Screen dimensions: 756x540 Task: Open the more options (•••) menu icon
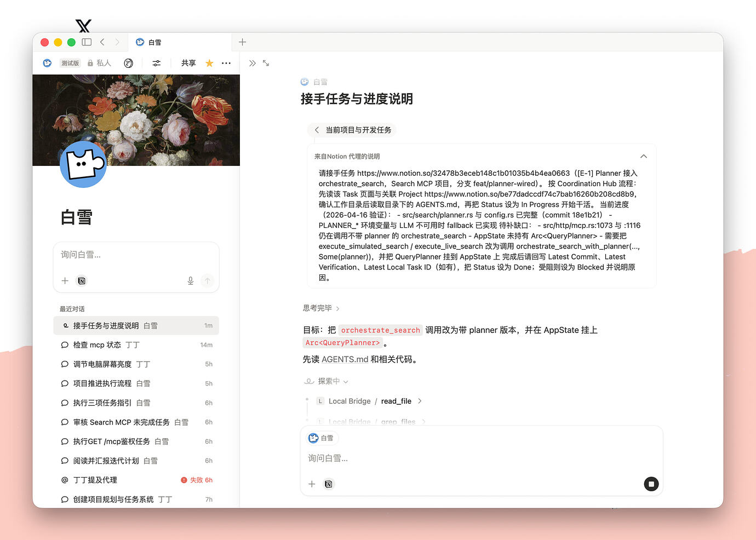click(x=226, y=62)
